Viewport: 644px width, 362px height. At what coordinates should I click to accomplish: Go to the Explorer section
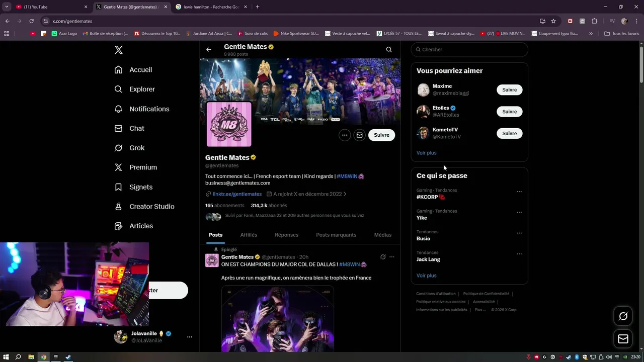[x=135, y=89]
